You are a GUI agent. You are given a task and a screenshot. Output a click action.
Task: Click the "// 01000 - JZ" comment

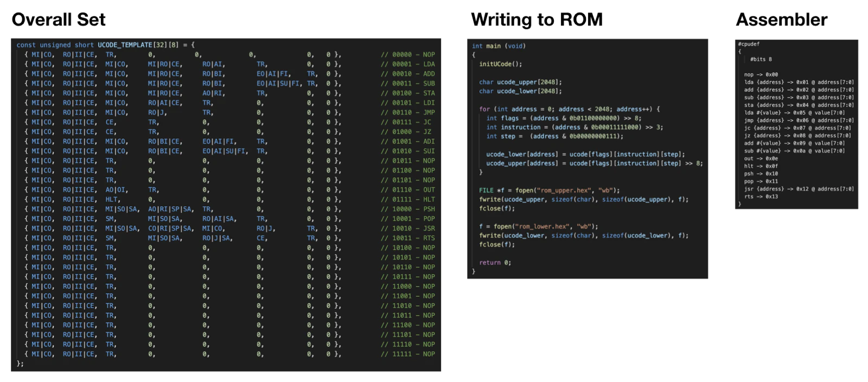pos(406,132)
